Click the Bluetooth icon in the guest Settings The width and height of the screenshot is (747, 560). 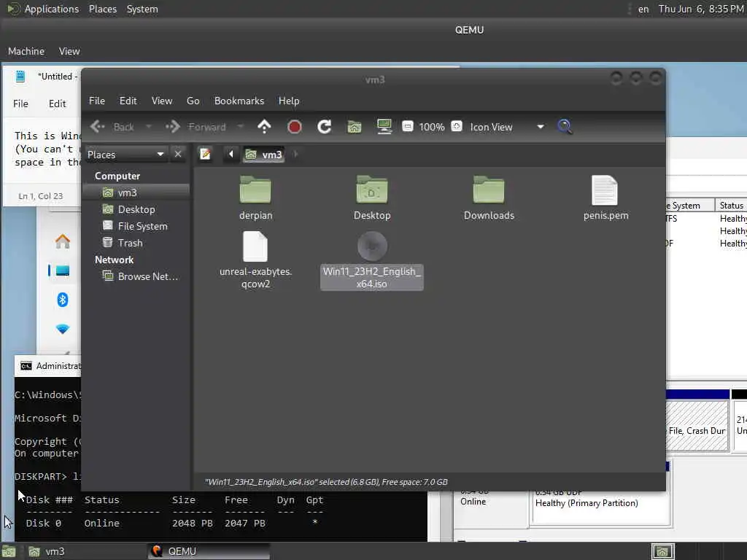coord(63,300)
